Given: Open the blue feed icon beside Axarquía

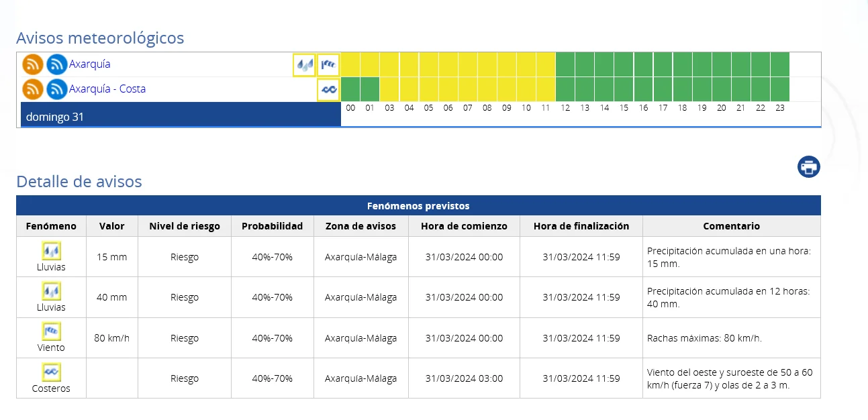Looking at the screenshot, I should click(x=57, y=64).
